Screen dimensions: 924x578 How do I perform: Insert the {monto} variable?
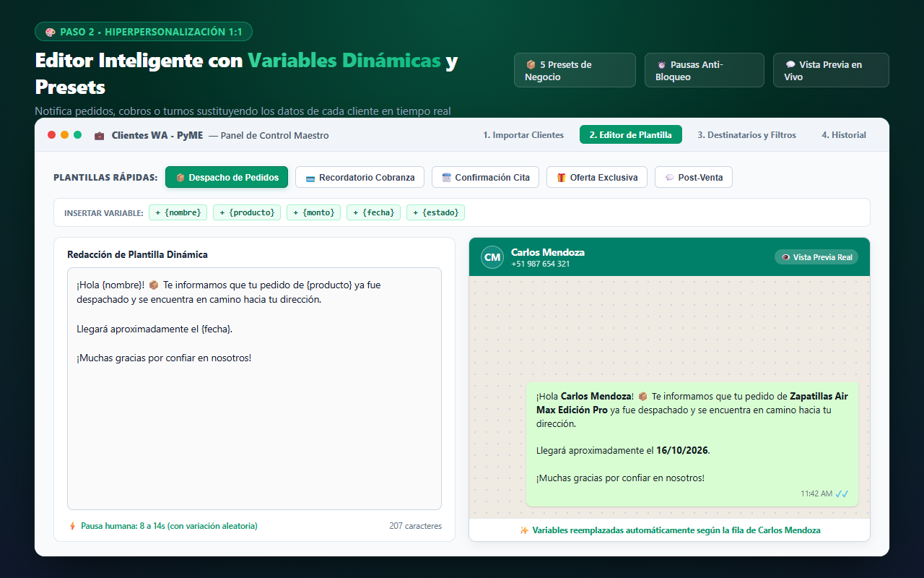(x=313, y=212)
